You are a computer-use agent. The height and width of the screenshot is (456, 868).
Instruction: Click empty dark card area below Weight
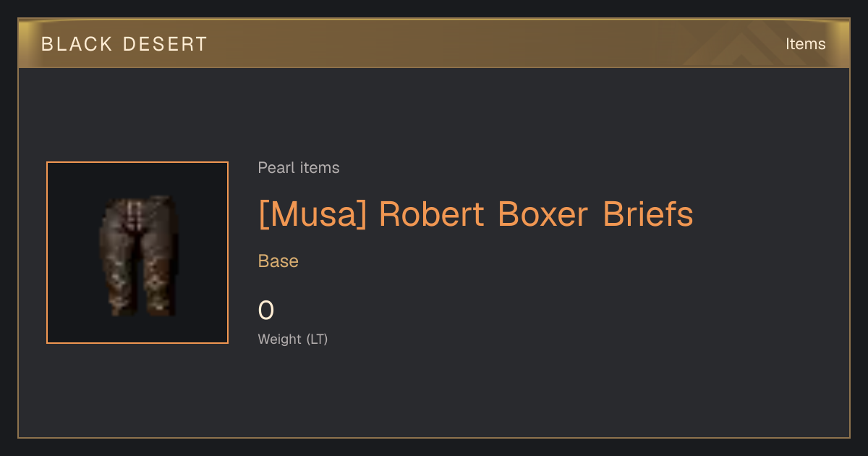coord(434,394)
